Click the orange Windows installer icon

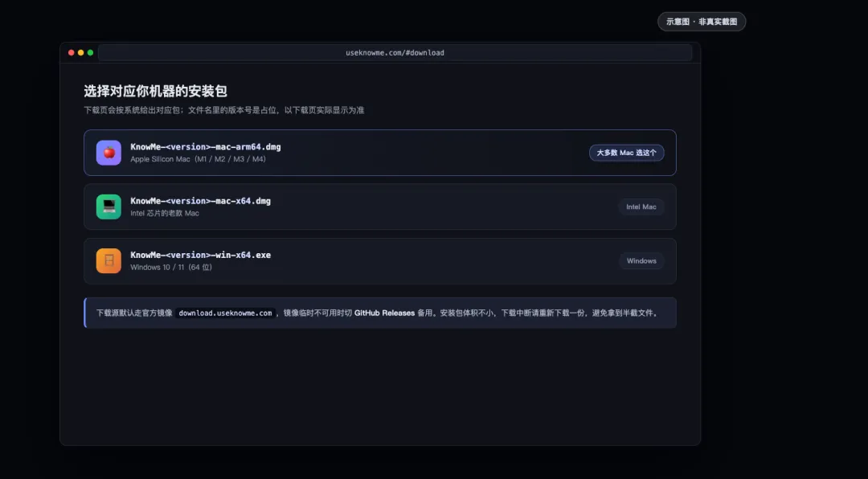tap(108, 261)
